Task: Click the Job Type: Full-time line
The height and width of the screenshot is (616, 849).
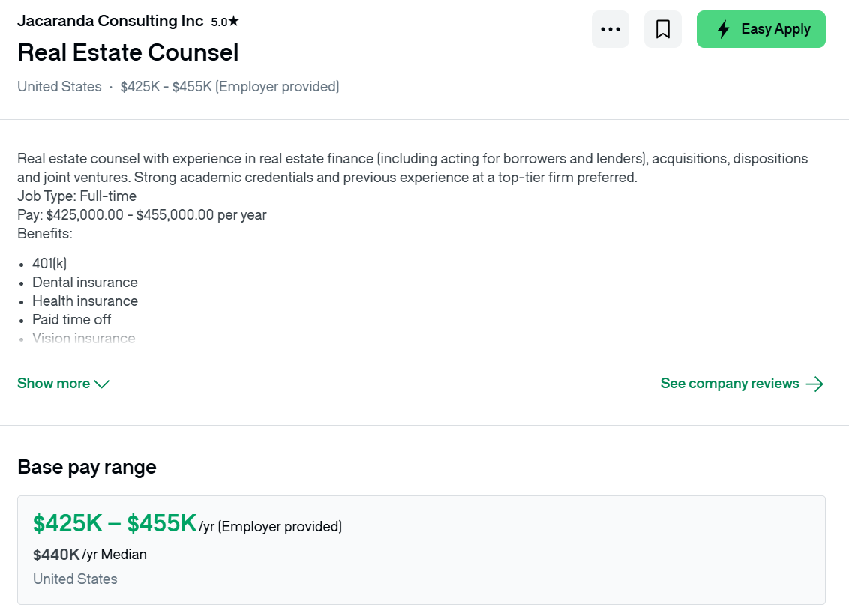Action: pyautogui.click(x=77, y=196)
